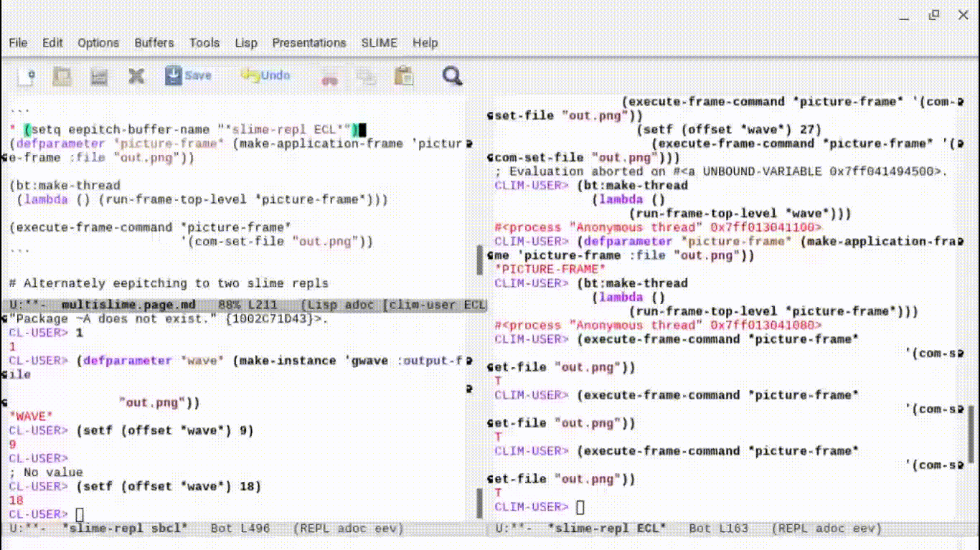
Task: Open the SLIME menu
Action: click(379, 43)
